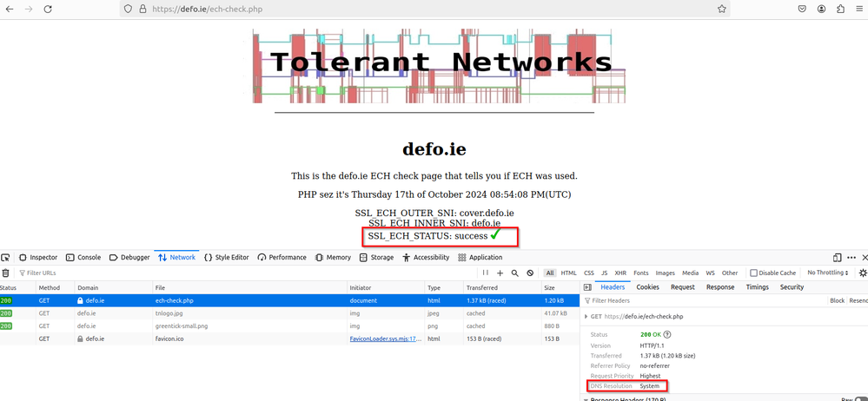The width and height of the screenshot is (868, 401).
Task: Open request blocking icon
Action: (530, 273)
